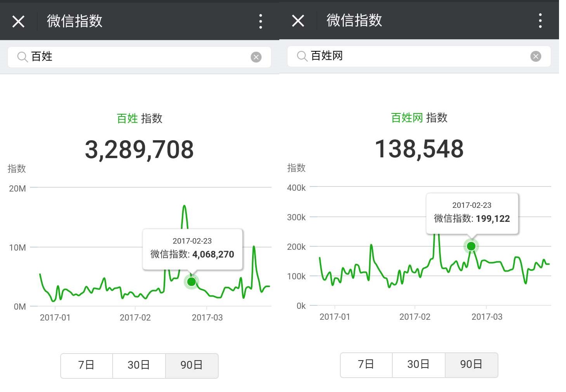This screenshot has width=566, height=392.
Task: Focus the search box containing 百姓
Action: click(x=139, y=57)
